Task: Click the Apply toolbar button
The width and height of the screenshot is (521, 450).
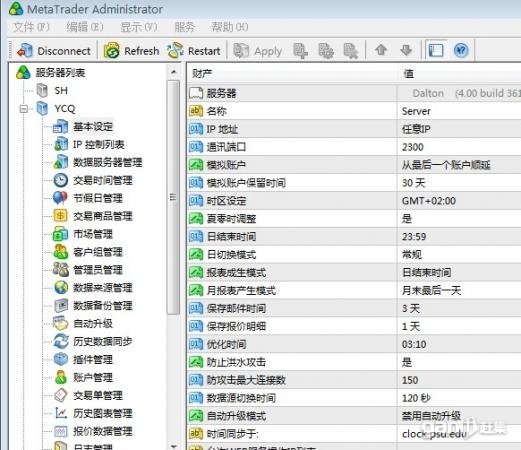Action: (258, 51)
